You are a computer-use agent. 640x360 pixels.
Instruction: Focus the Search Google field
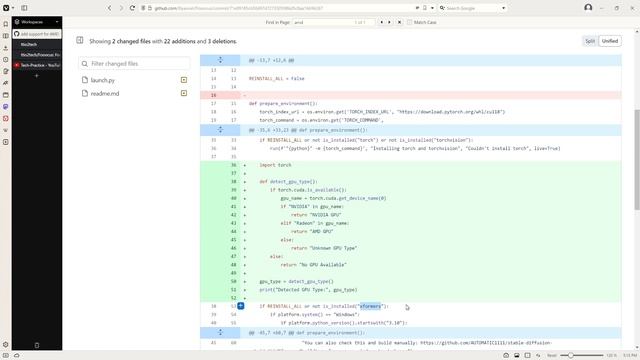pos(473,8)
